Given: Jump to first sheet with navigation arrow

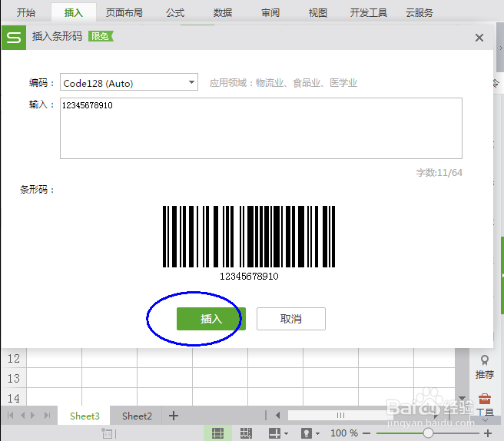Looking at the screenshot, I should click(10, 416).
